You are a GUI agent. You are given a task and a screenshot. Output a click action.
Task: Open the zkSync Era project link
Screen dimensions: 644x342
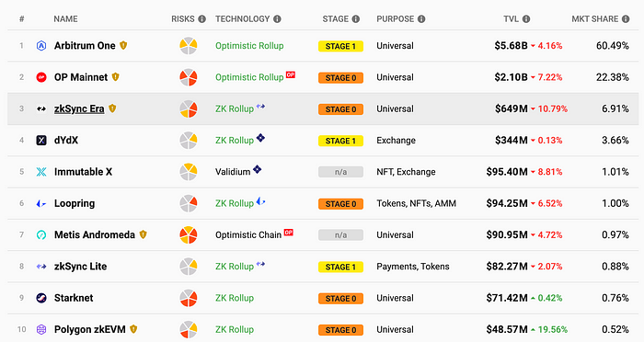click(x=79, y=108)
